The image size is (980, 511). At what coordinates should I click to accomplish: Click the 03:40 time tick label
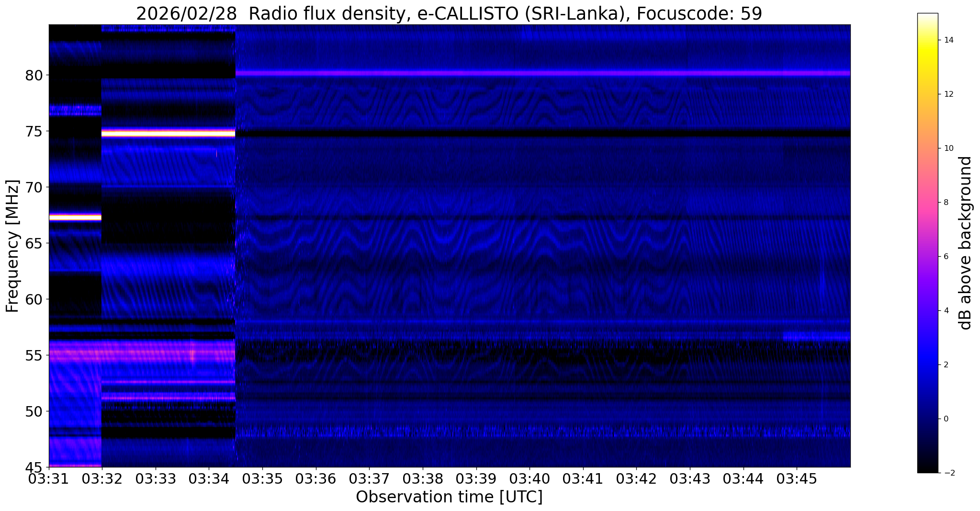[x=529, y=478]
